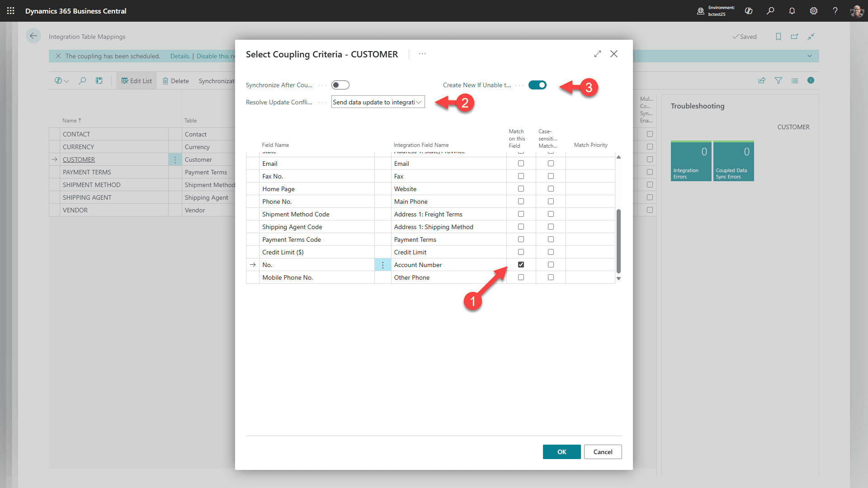Screen dimensions: 868x488
Task: Open the Settings gear icon
Action: [x=814, y=11]
